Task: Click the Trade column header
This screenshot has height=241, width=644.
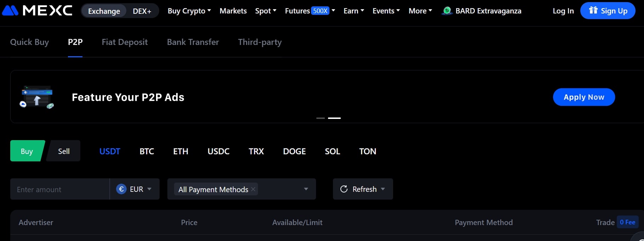Action: (x=605, y=222)
